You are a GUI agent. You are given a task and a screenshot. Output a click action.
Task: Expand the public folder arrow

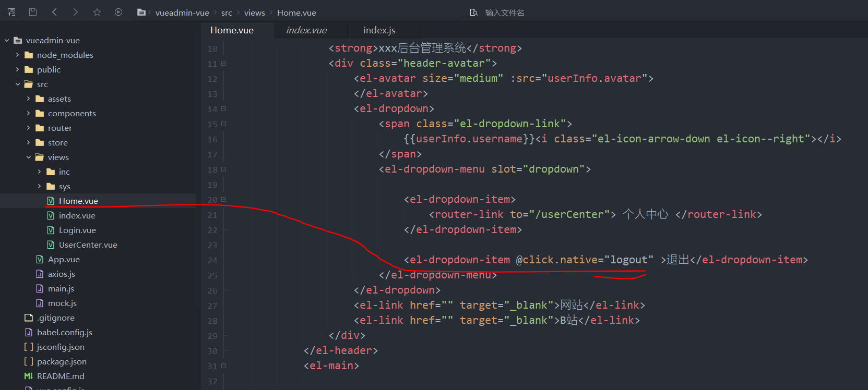(18, 69)
